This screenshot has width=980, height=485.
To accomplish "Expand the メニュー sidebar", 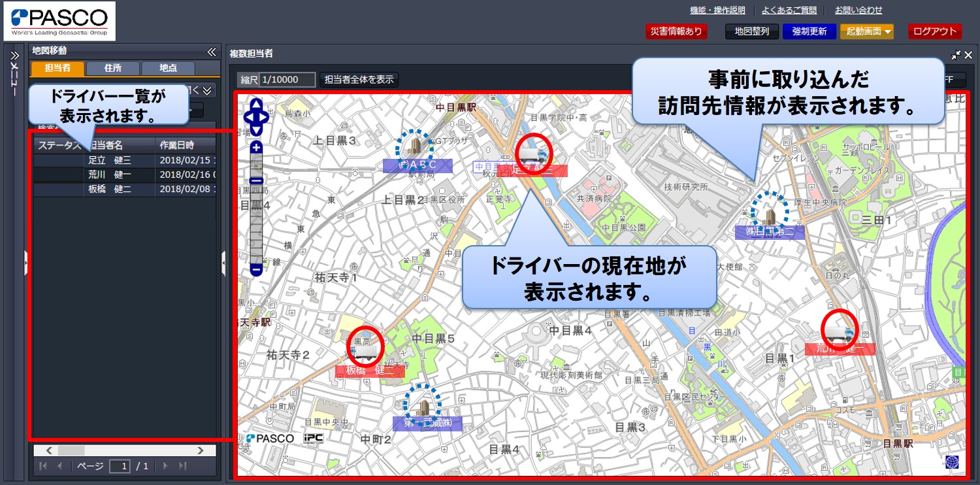I will 14,56.
